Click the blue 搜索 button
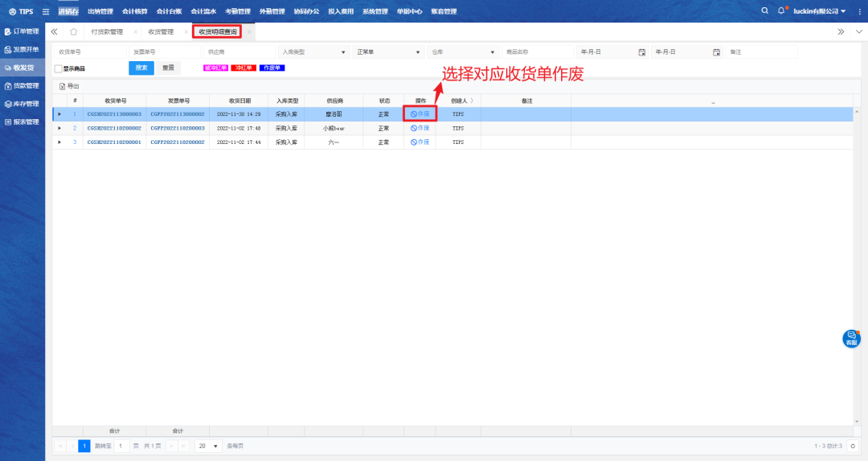 [x=141, y=68]
